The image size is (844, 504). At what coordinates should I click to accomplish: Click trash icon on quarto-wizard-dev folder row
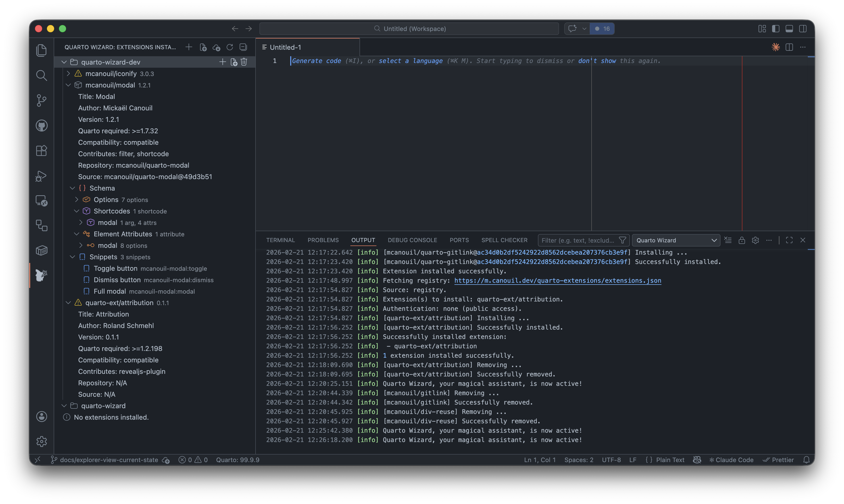point(244,62)
